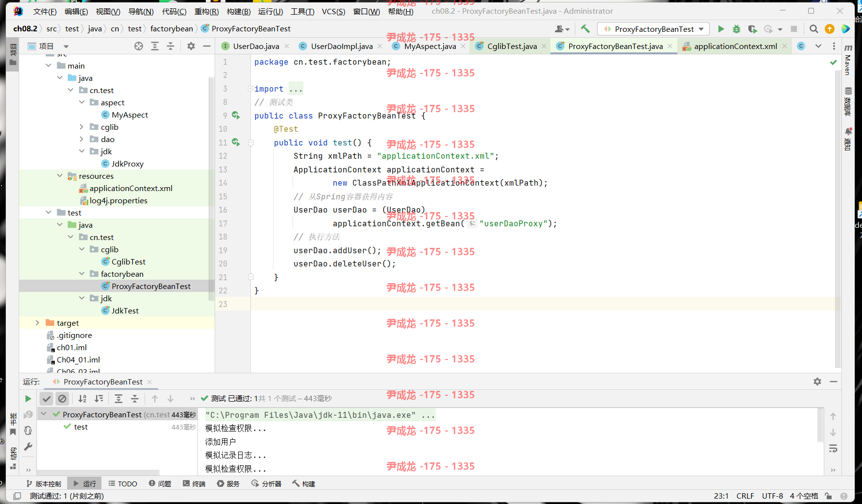
Task: Toggle soft-wrap in console output
Action: pyautogui.click(x=833, y=449)
